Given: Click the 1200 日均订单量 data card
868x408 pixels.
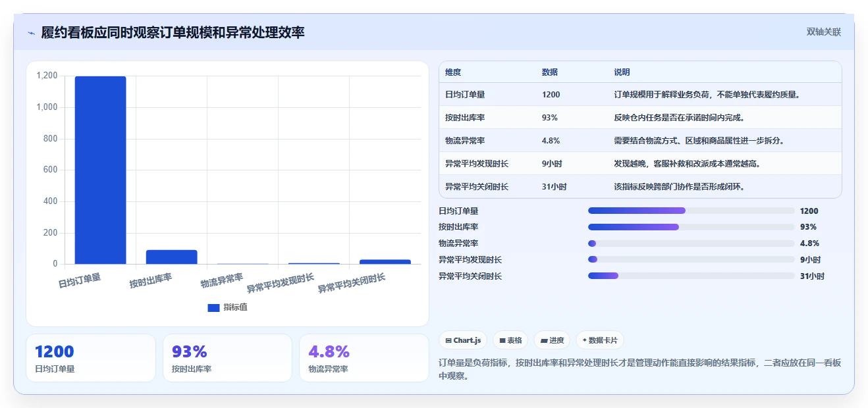Looking at the screenshot, I should pos(91,358).
